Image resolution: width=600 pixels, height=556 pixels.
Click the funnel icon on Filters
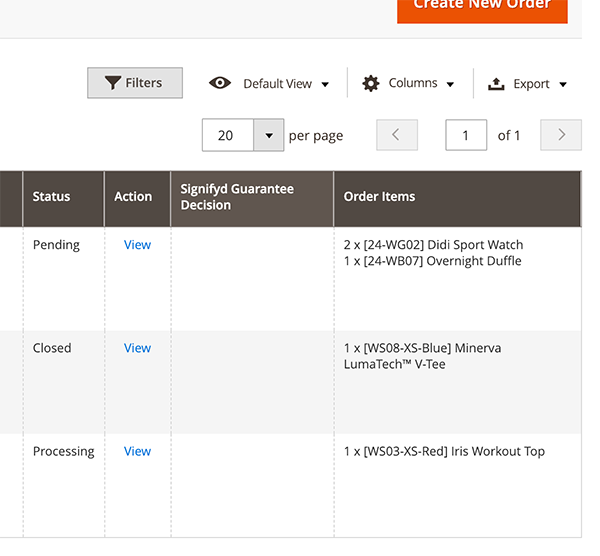tap(113, 83)
